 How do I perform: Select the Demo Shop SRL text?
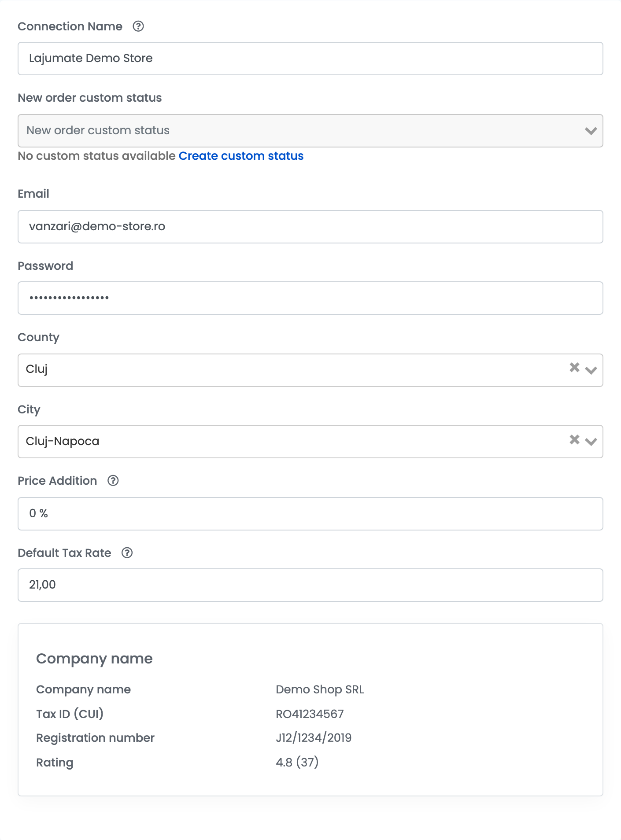pyautogui.click(x=320, y=689)
